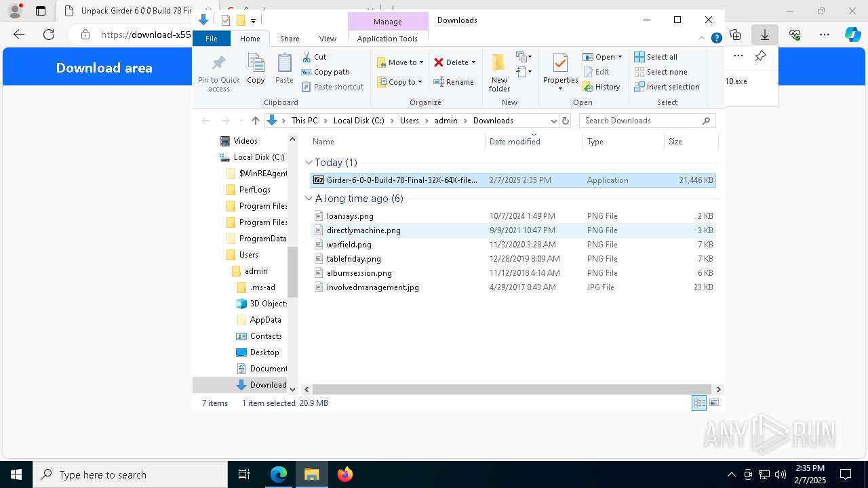Image resolution: width=868 pixels, height=488 pixels.
Task: Open the Copilot icon in Edge
Action: tap(852, 35)
